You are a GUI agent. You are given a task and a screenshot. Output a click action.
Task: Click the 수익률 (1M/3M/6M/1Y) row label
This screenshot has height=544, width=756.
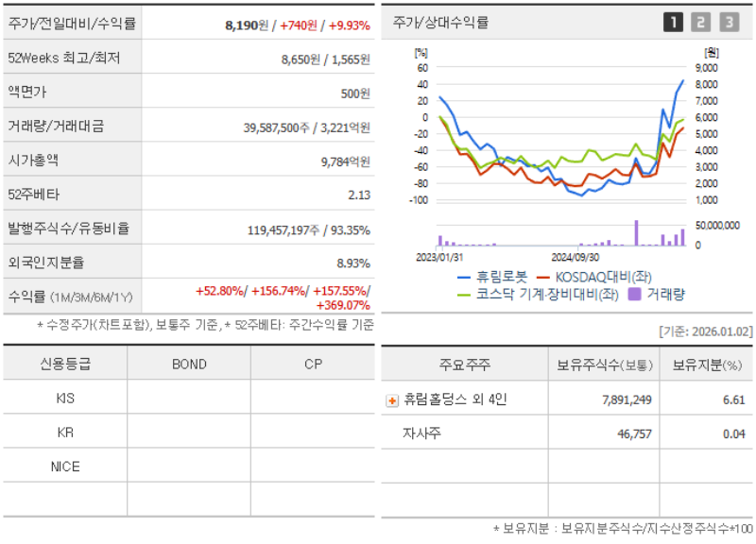pyautogui.click(x=70, y=297)
